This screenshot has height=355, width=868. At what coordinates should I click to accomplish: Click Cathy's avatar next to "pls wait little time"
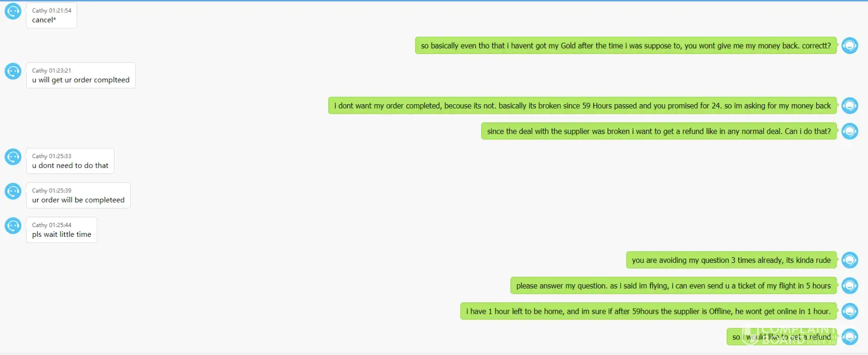[x=13, y=226]
